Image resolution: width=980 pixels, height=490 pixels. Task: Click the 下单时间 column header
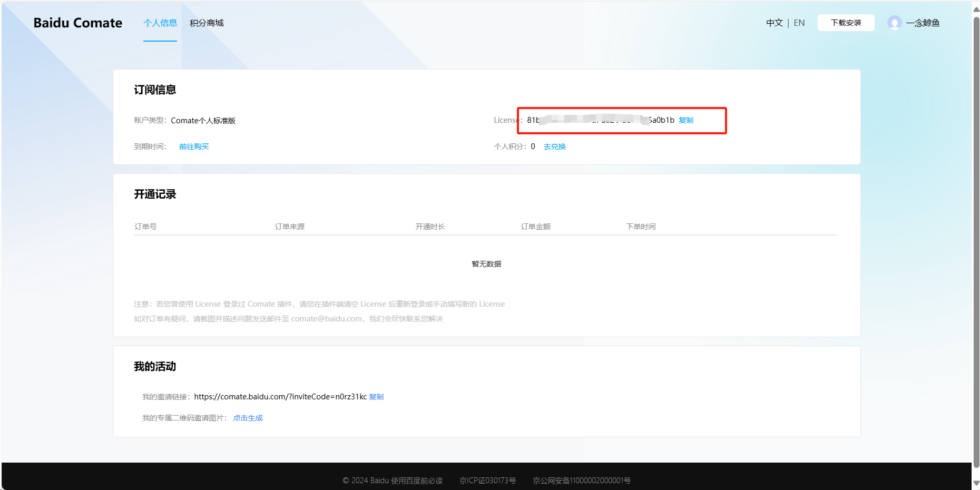[641, 227]
